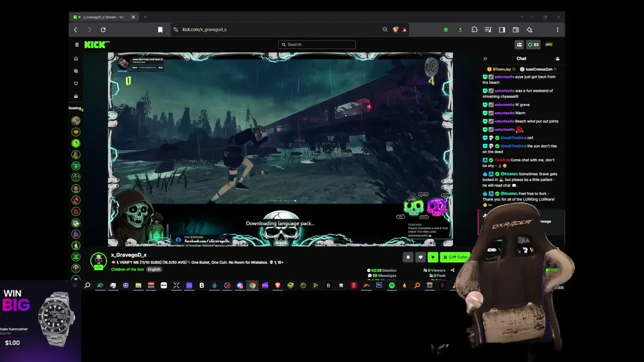Viewport: 644px width, 362px height.
Task: Open SheekTheDev's profile from 'oof.' message
Action: click(x=513, y=138)
